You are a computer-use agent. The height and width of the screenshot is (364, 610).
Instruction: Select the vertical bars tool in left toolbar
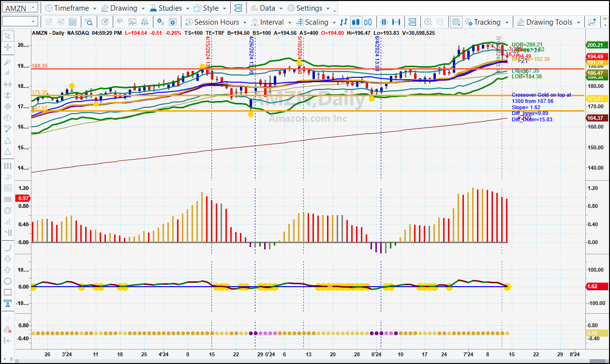point(7,166)
